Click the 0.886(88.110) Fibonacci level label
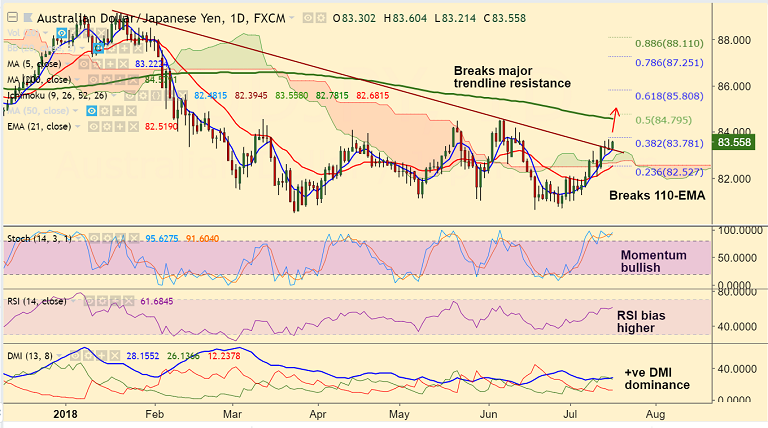The image size is (768, 428). pos(669,43)
